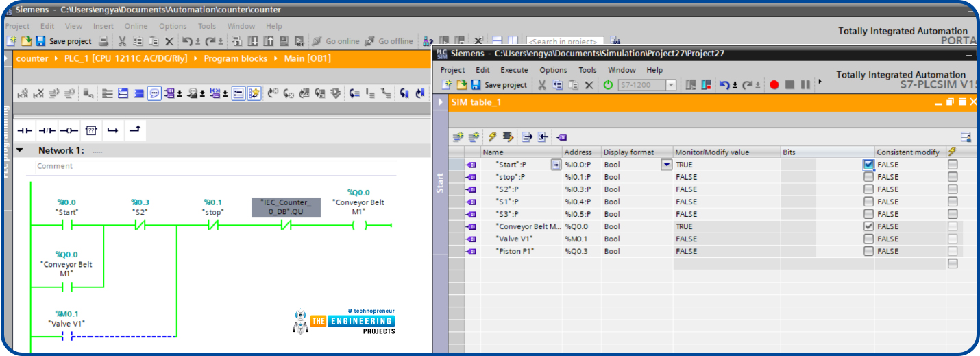
Task: Open undo history dropdown in PLCSIM
Action: 733,85
